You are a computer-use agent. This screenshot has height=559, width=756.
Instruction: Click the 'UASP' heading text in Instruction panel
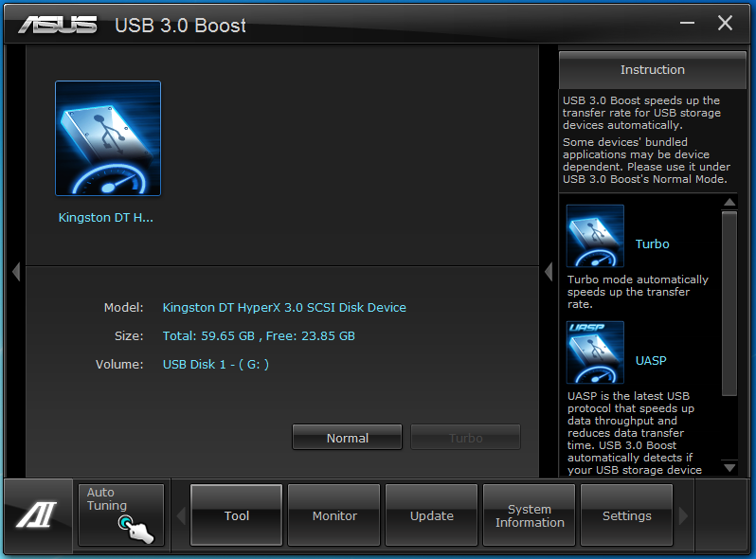[x=651, y=361]
